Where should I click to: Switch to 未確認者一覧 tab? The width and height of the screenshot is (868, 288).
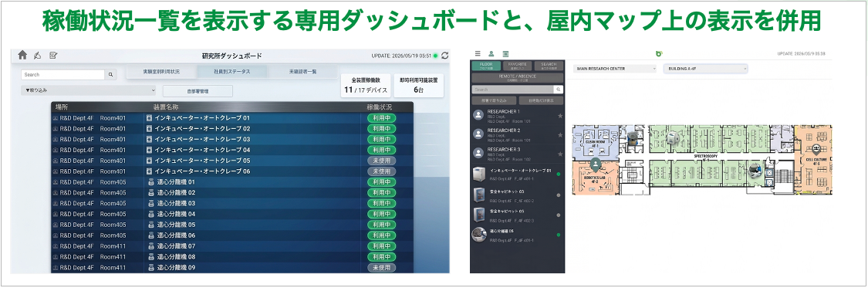[302, 72]
